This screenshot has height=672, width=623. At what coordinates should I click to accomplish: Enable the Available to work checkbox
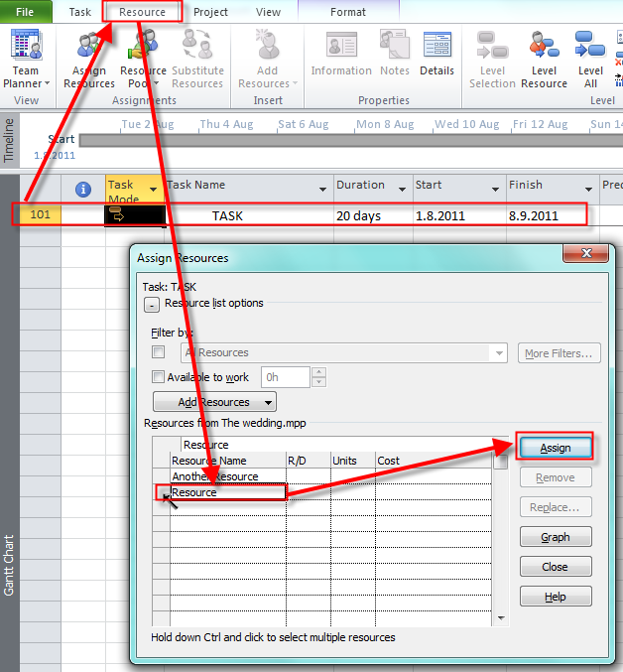click(x=158, y=377)
